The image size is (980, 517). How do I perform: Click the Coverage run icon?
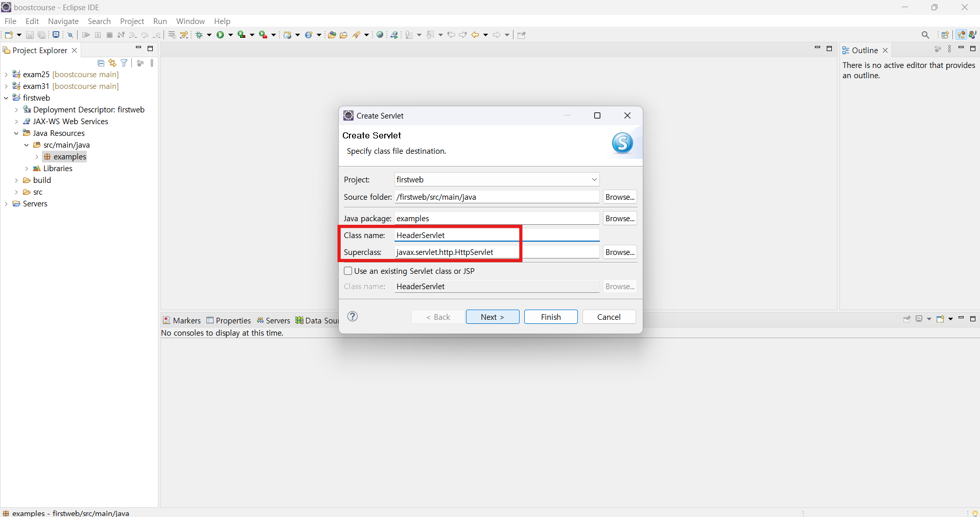[242, 35]
